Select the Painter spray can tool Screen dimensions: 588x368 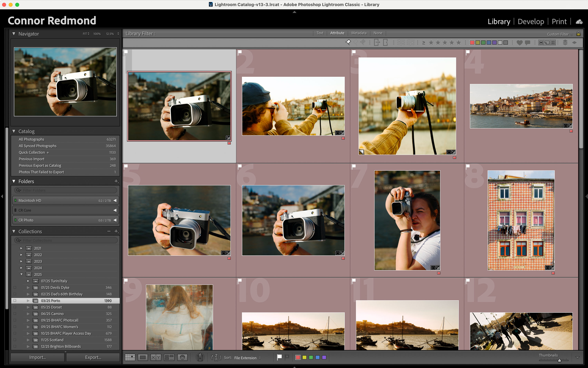click(x=200, y=357)
